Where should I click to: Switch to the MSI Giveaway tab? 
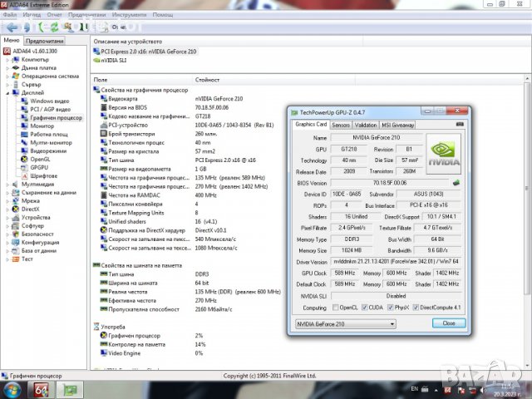click(397, 125)
